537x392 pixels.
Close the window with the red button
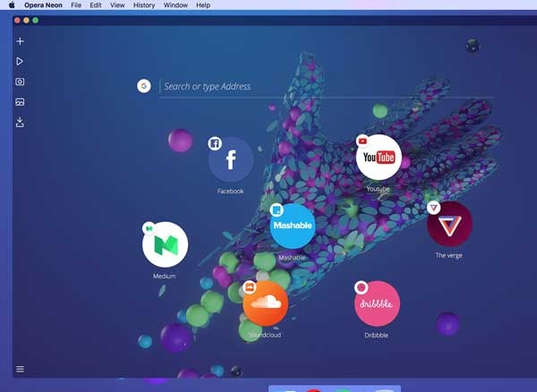17,21
